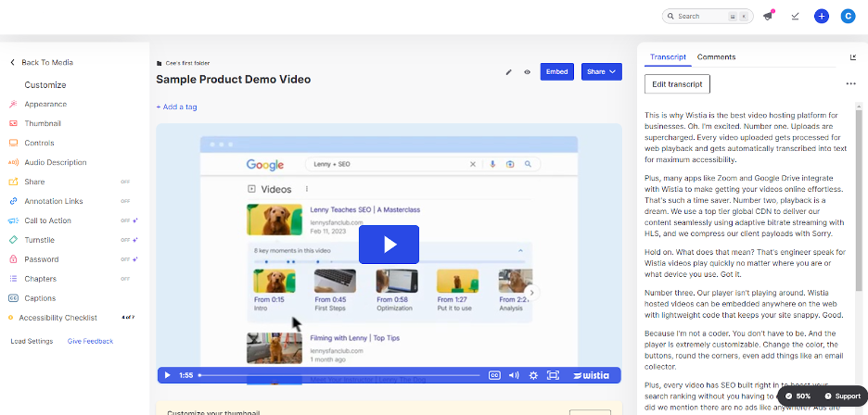Click the Turnstile OFF status label
Image resolution: width=868 pixels, height=415 pixels.
pyautogui.click(x=125, y=240)
